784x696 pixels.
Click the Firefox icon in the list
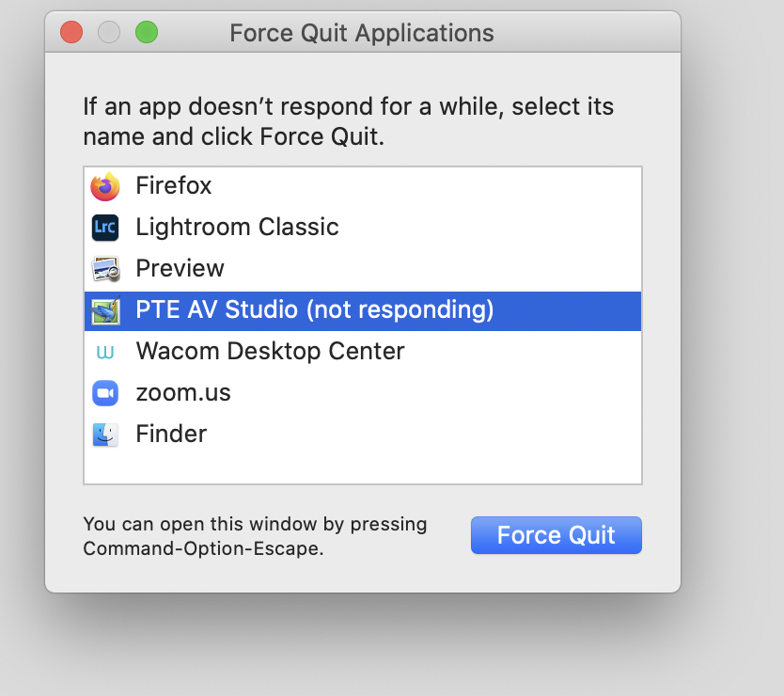tap(105, 186)
